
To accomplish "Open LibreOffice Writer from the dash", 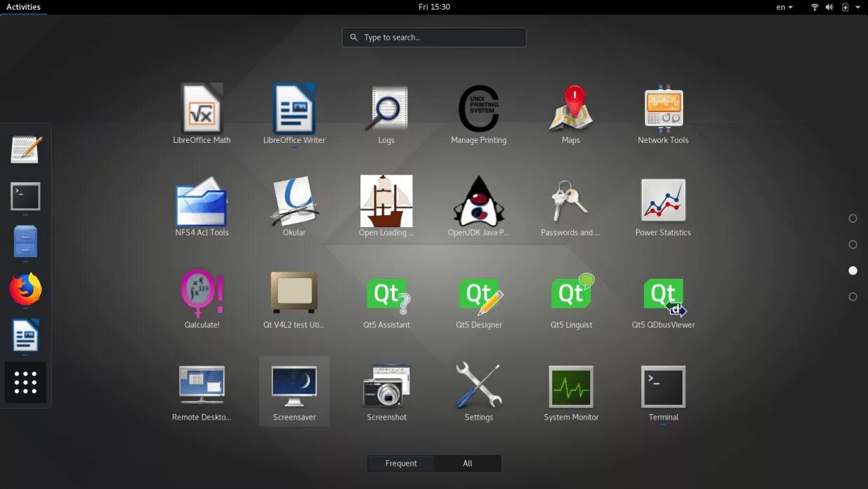I will [26, 336].
